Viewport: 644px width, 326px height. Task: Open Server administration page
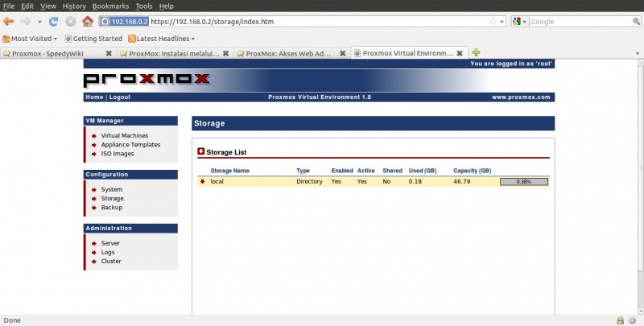click(x=110, y=243)
